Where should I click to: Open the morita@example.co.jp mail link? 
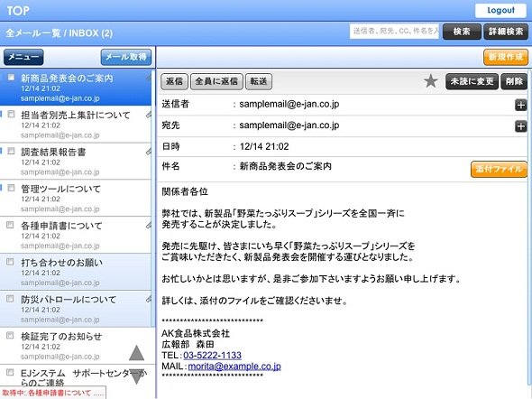pos(234,367)
